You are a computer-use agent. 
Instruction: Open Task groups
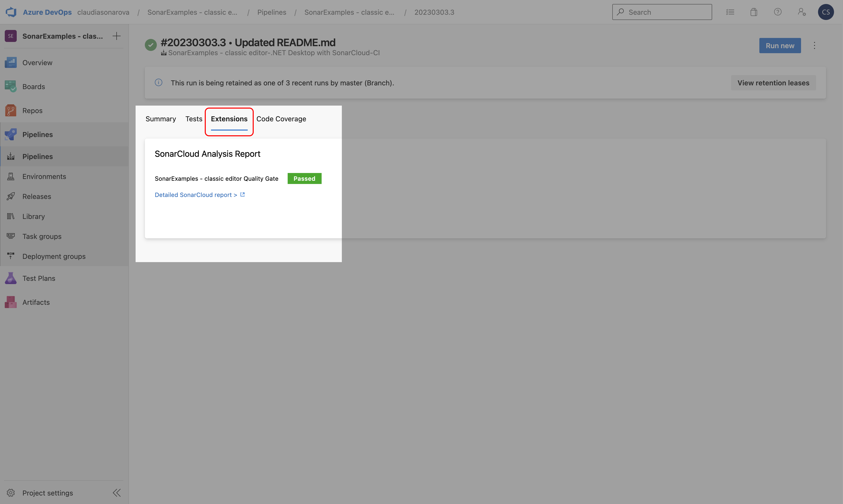point(64,236)
